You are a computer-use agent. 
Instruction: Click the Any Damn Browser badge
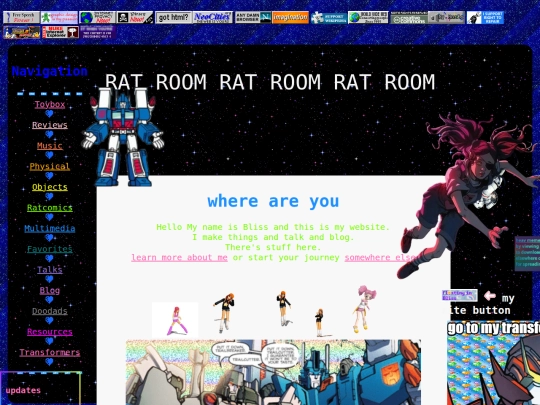[253, 17]
